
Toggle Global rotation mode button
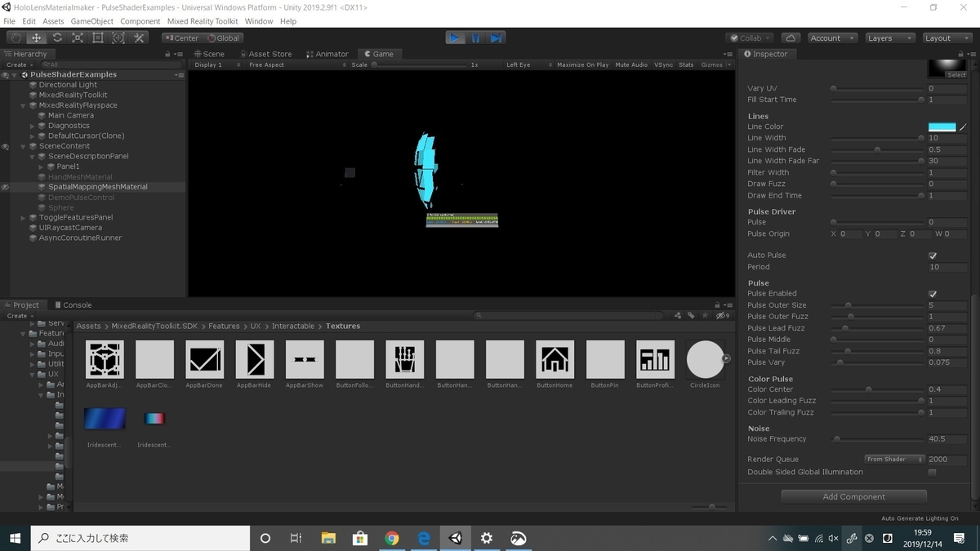pos(223,38)
